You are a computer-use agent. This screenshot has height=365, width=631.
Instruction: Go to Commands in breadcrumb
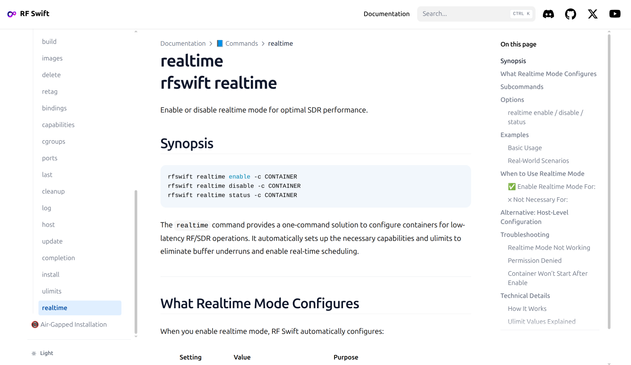coord(241,43)
